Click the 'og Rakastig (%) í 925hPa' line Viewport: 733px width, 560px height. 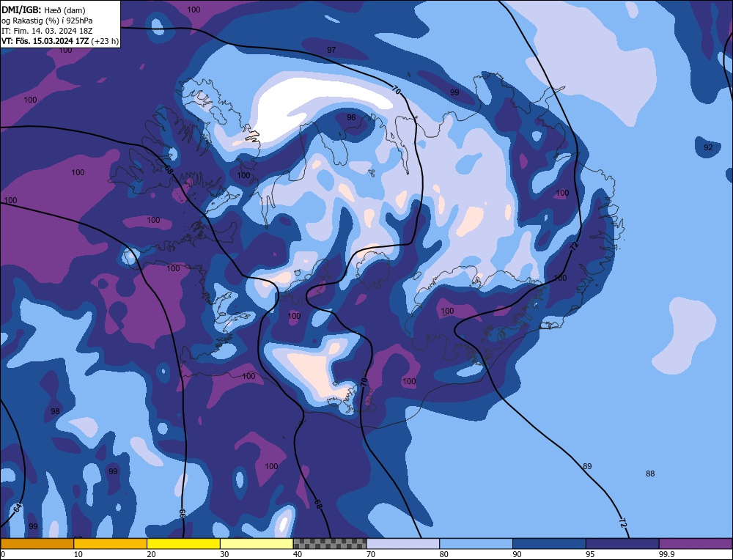47,20
